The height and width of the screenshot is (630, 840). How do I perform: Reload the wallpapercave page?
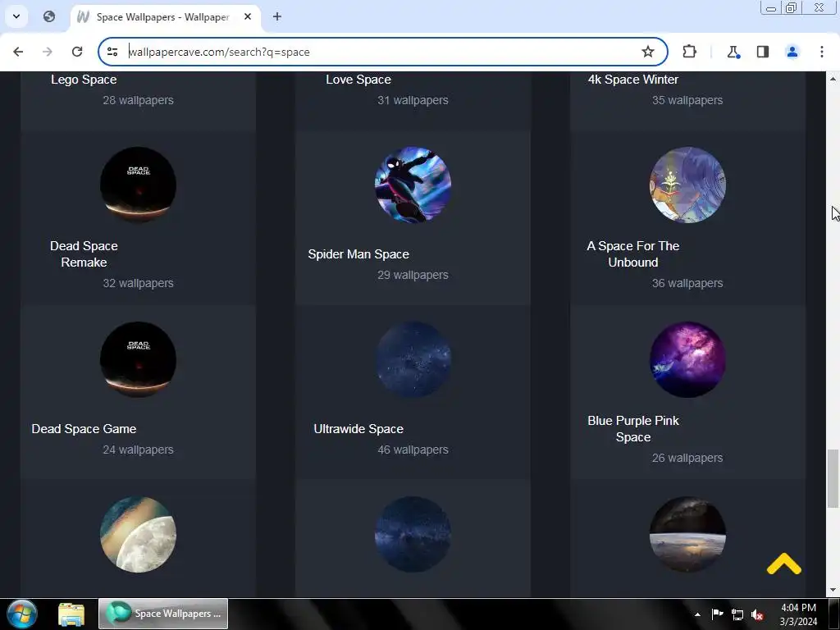[x=77, y=52]
